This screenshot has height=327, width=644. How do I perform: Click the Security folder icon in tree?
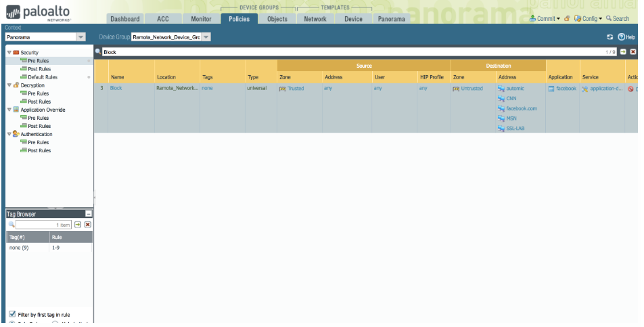click(x=16, y=53)
